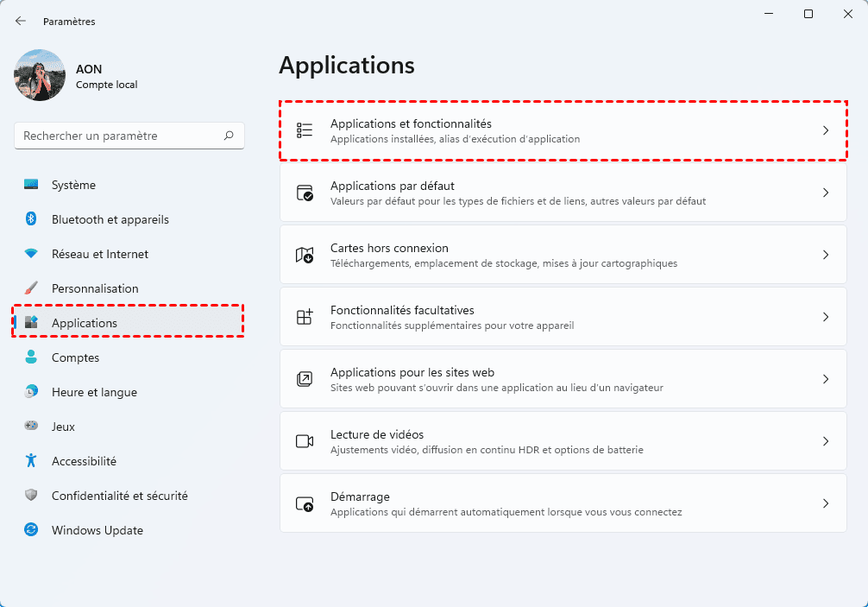Image resolution: width=868 pixels, height=607 pixels.
Task: Click the back arrow in the title bar
Action: [21, 21]
